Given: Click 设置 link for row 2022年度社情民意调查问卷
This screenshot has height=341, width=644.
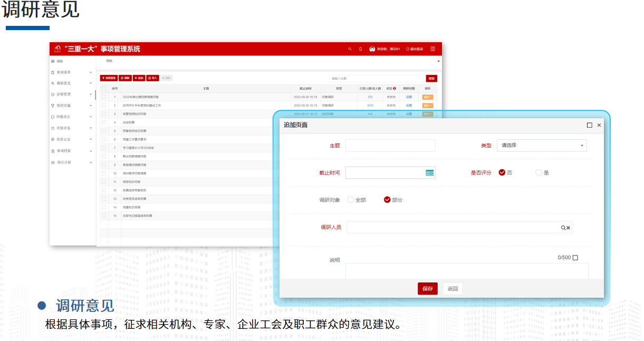Looking at the screenshot, I should tap(409, 97).
